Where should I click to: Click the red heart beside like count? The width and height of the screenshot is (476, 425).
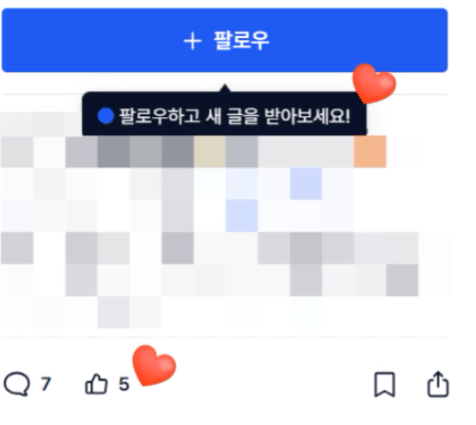(x=154, y=365)
